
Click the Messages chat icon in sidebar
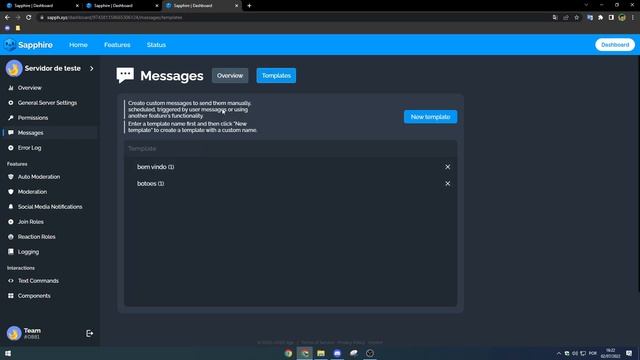11,133
